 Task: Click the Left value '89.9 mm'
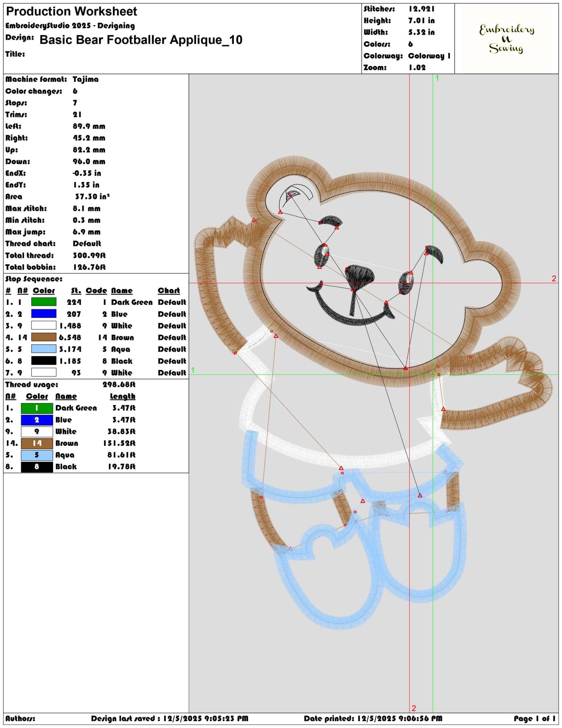click(89, 126)
